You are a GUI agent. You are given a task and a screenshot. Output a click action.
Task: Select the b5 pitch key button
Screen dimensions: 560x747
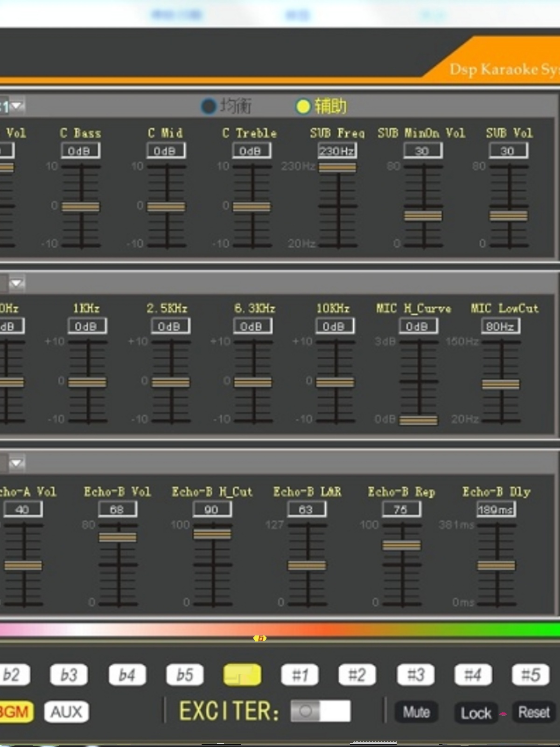coord(185,675)
